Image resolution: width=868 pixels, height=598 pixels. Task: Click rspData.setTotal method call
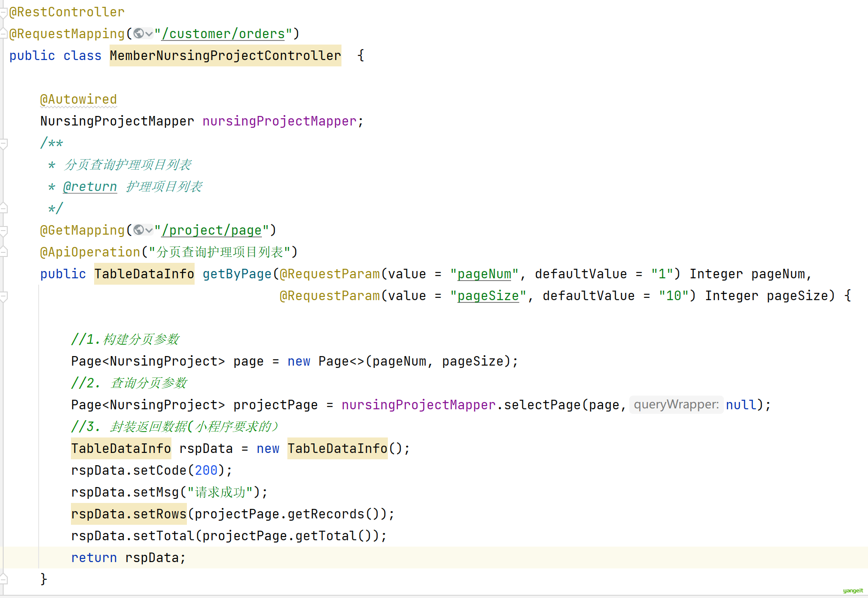(x=133, y=536)
